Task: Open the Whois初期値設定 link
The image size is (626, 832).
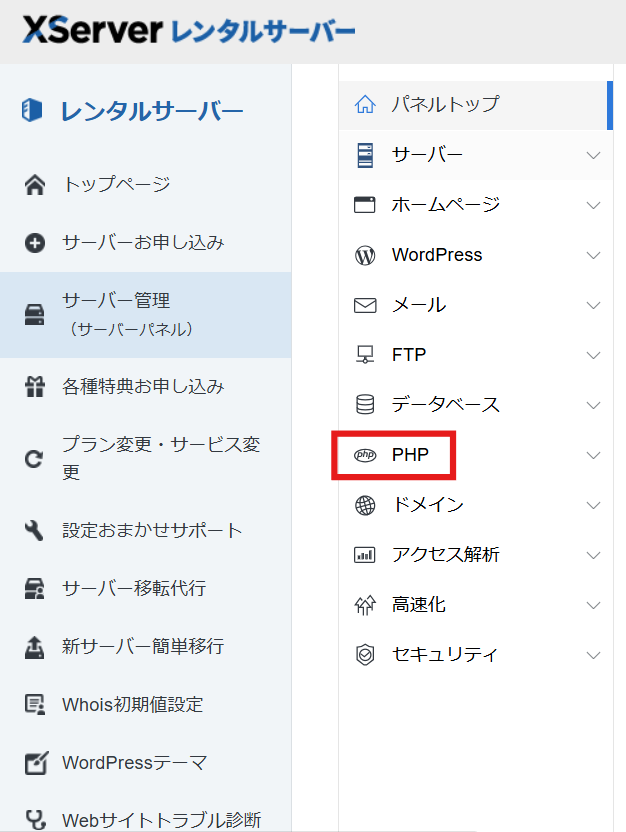Action: click(x=132, y=704)
